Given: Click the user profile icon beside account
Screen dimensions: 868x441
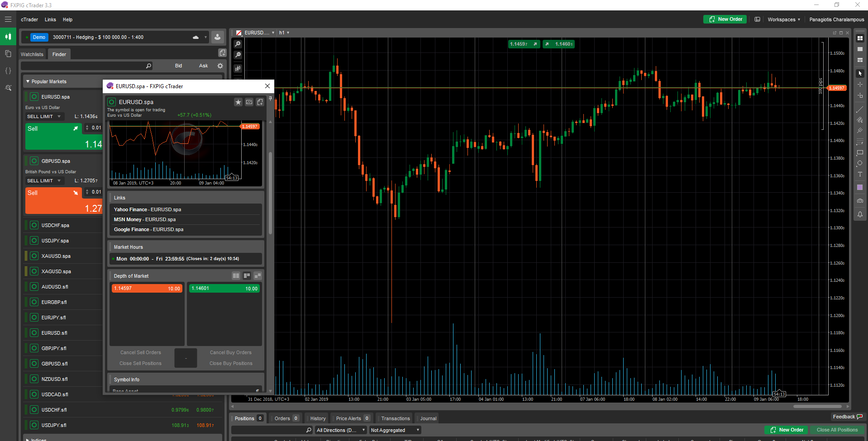Looking at the screenshot, I should click(217, 37).
